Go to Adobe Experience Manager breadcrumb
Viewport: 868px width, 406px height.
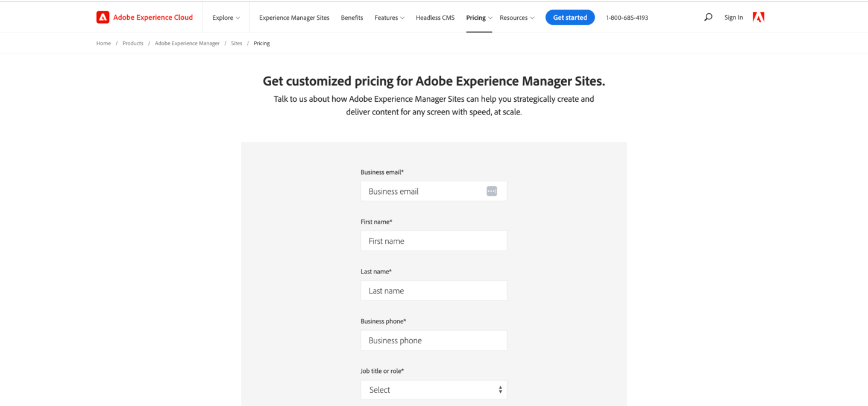pyautogui.click(x=187, y=43)
